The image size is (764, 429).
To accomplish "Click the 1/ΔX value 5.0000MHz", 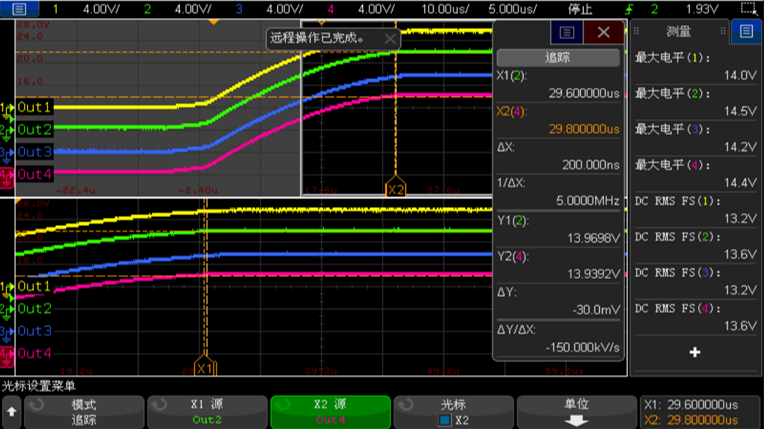I will 588,200.
